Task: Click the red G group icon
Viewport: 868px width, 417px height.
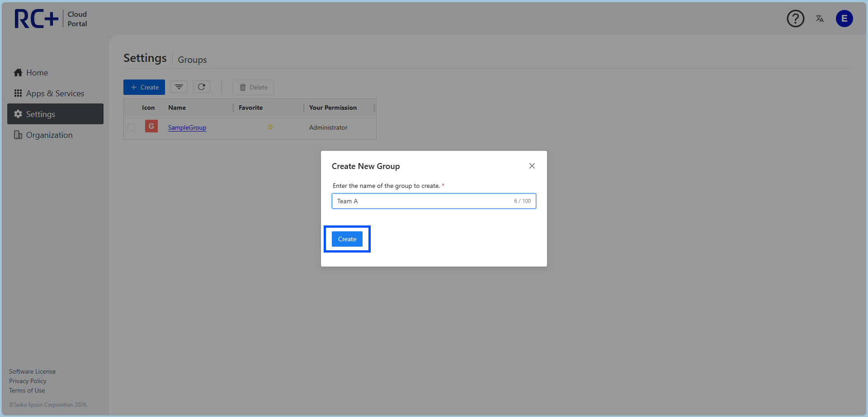Action: (x=151, y=126)
